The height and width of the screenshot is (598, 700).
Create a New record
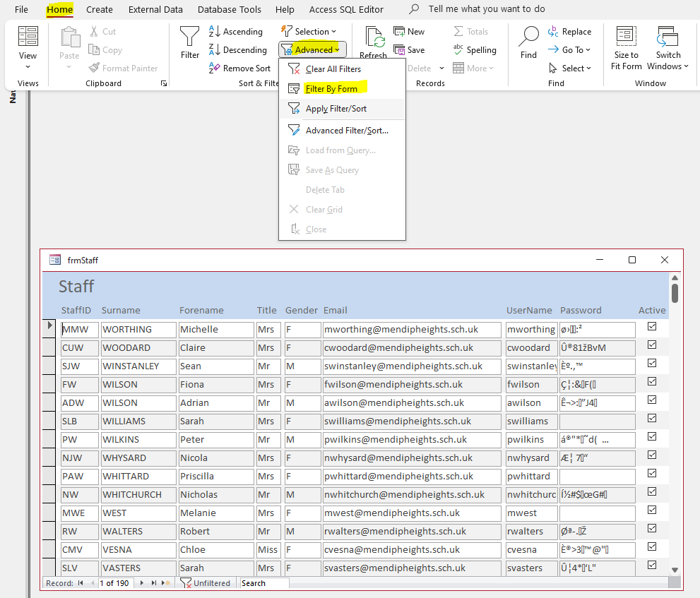click(x=408, y=31)
